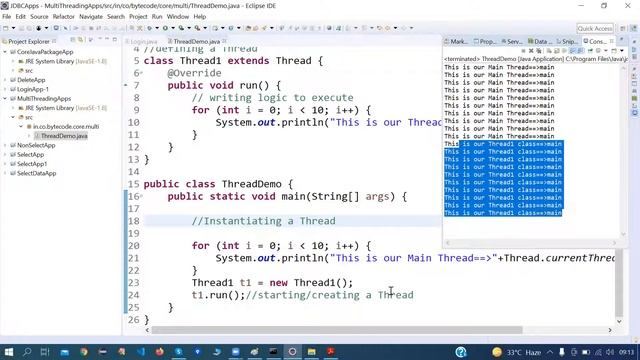Open the Run icon dropdown arrow
Viewport: 640px width, 360px height.
173,28
